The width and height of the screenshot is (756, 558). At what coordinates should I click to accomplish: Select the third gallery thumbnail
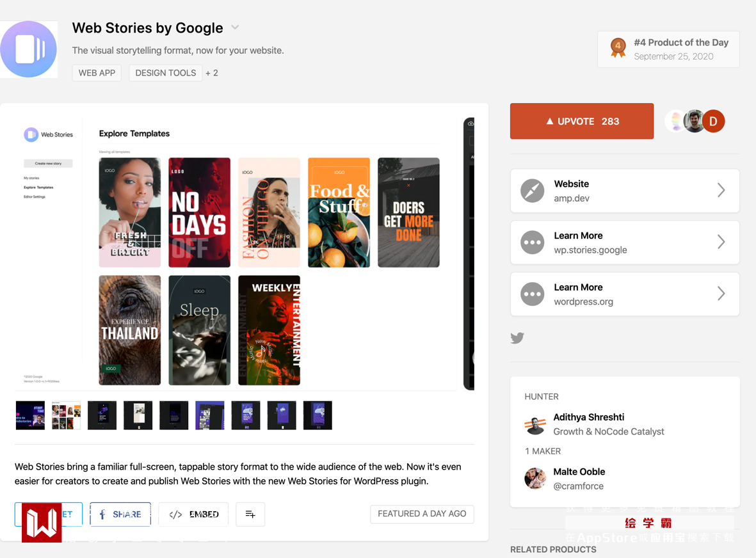(102, 415)
